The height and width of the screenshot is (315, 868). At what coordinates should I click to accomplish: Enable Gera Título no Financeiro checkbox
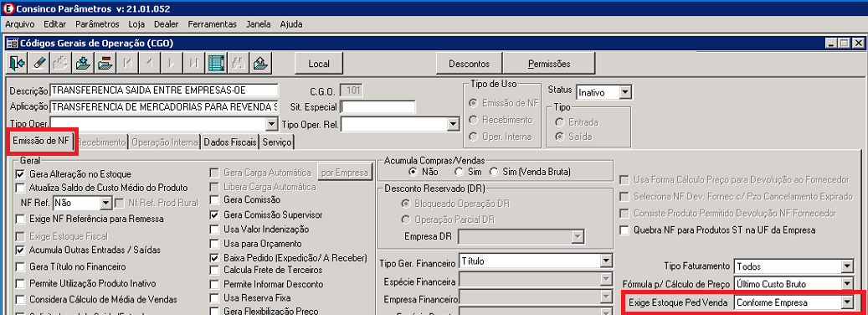pyautogui.click(x=20, y=266)
